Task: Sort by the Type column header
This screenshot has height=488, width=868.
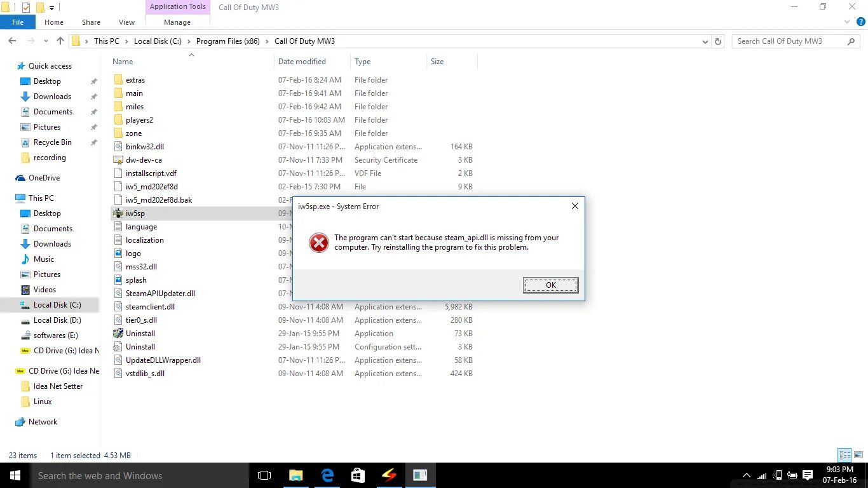Action: click(x=363, y=62)
